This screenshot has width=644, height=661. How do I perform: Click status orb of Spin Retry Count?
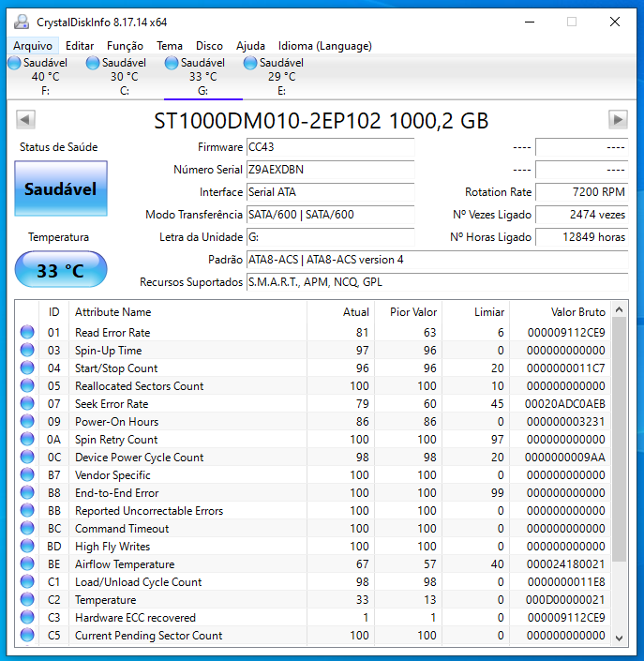point(27,440)
